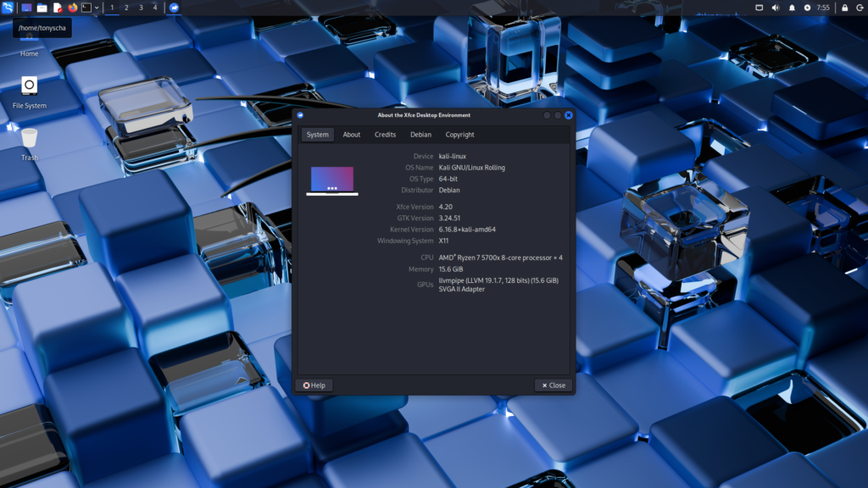The image size is (868, 488).
Task: Open the file manager panel icon
Action: tap(42, 8)
